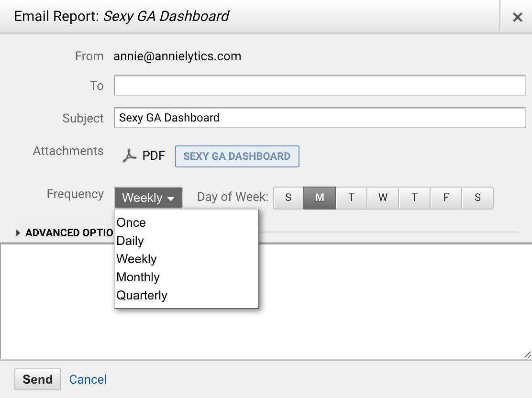Choose Once from frequency list
532x398 pixels.
point(132,223)
